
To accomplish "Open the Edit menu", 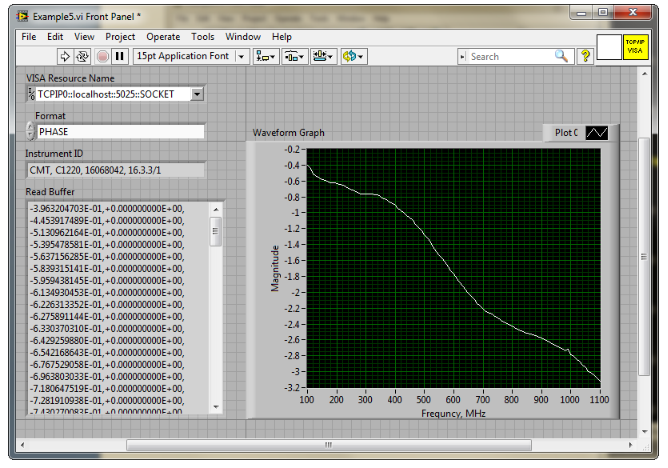I will (55, 37).
